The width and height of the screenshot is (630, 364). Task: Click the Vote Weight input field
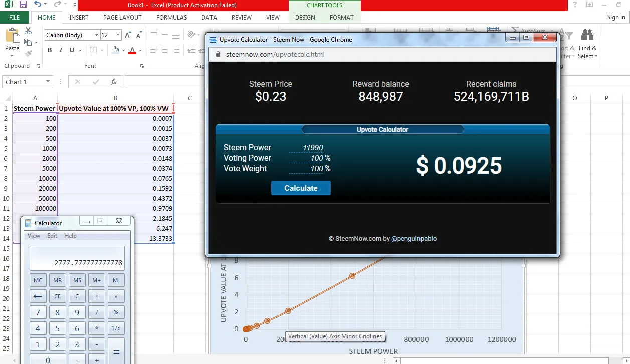[x=306, y=169]
